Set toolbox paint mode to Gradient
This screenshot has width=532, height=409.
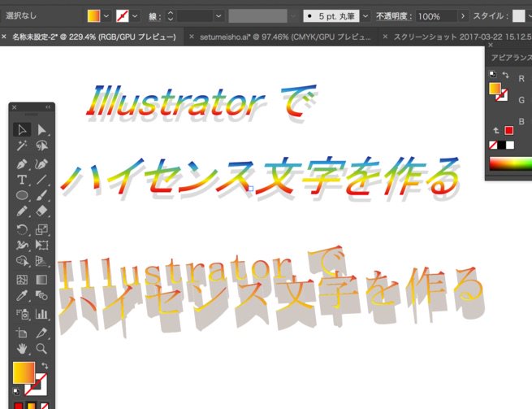tap(32, 406)
